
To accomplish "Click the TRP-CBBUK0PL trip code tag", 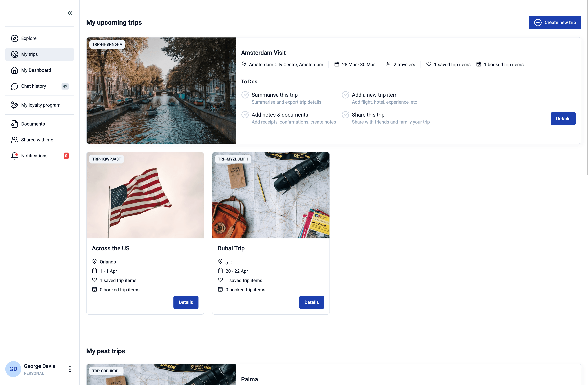I will tap(106, 371).
